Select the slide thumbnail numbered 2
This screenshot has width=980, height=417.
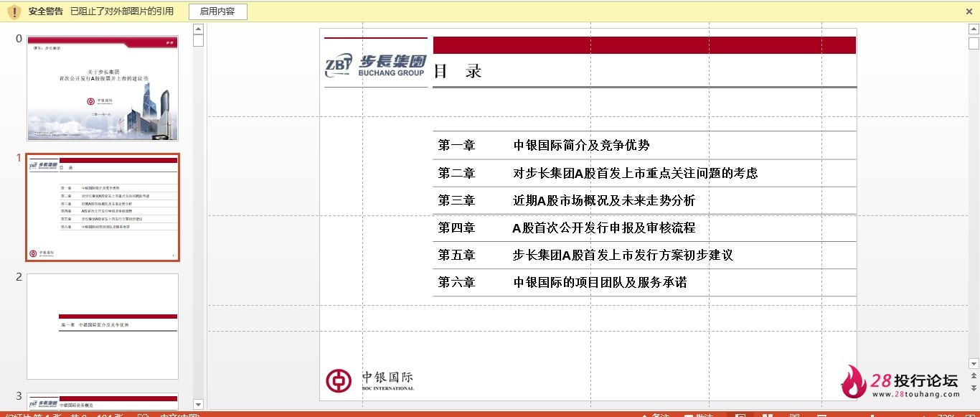click(x=103, y=327)
